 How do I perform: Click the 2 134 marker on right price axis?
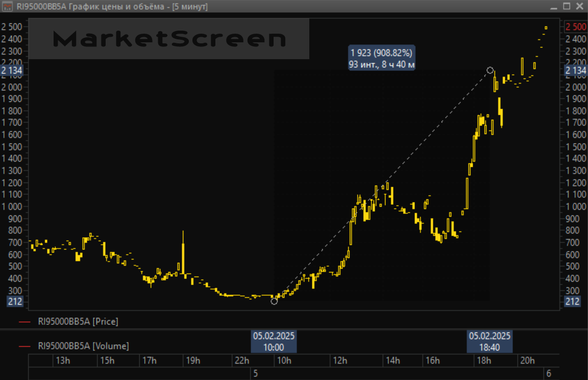(575, 70)
